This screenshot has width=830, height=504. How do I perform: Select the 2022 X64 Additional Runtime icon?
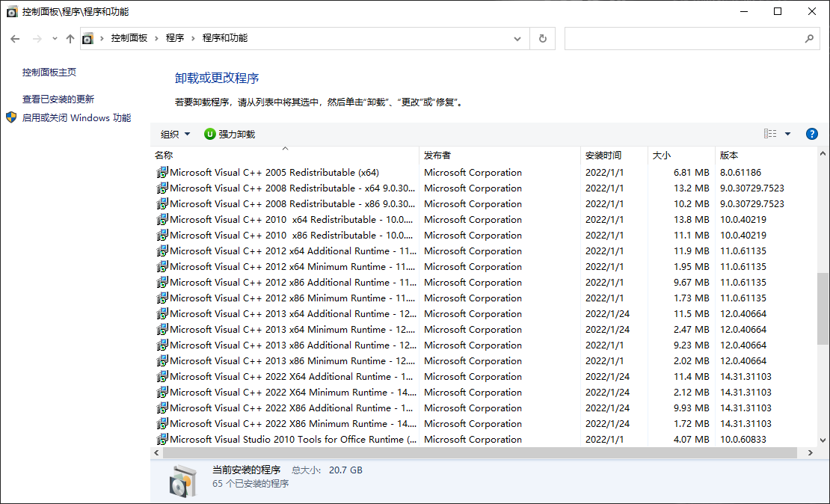(162, 376)
